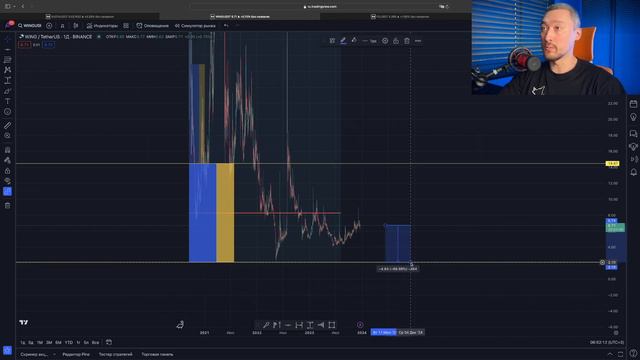Open the WINGUSDT symbol search
The width and height of the screenshot is (640, 360).
(x=29, y=26)
